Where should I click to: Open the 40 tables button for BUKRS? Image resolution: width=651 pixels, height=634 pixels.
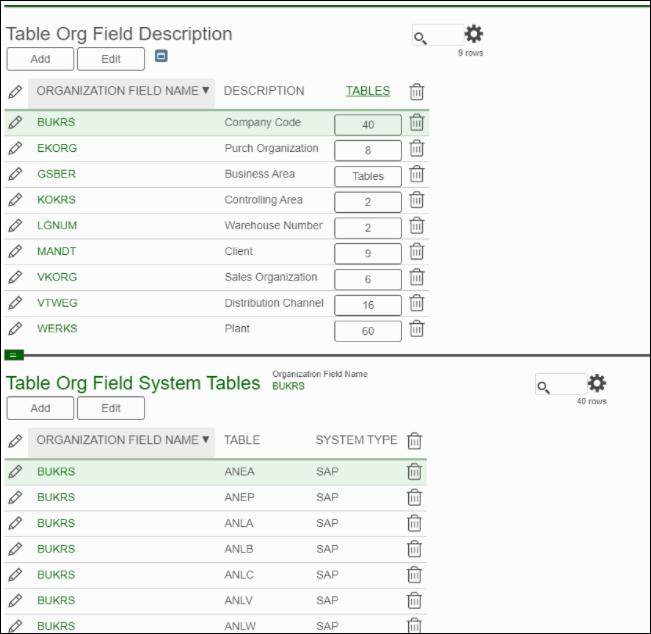pos(368,125)
